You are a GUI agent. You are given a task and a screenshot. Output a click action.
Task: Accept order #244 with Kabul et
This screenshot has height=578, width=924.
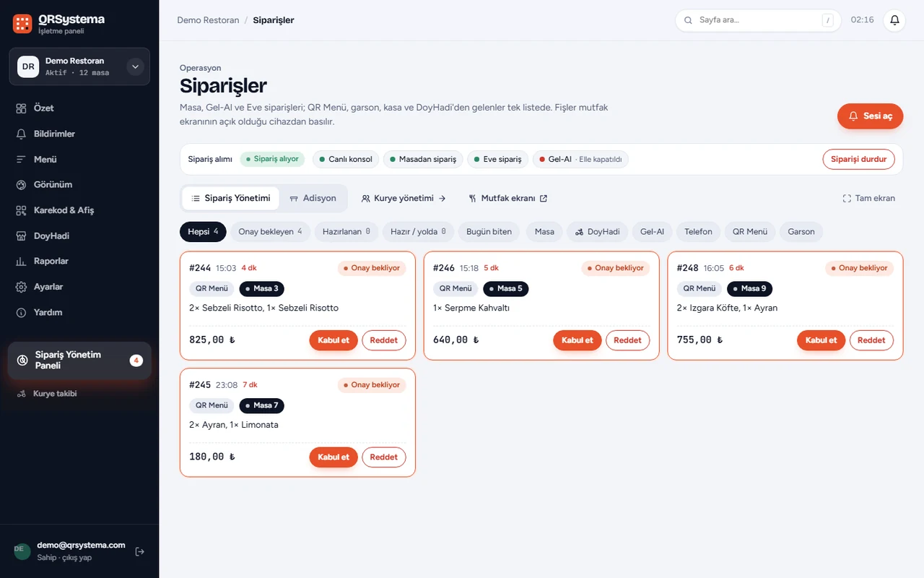334,340
